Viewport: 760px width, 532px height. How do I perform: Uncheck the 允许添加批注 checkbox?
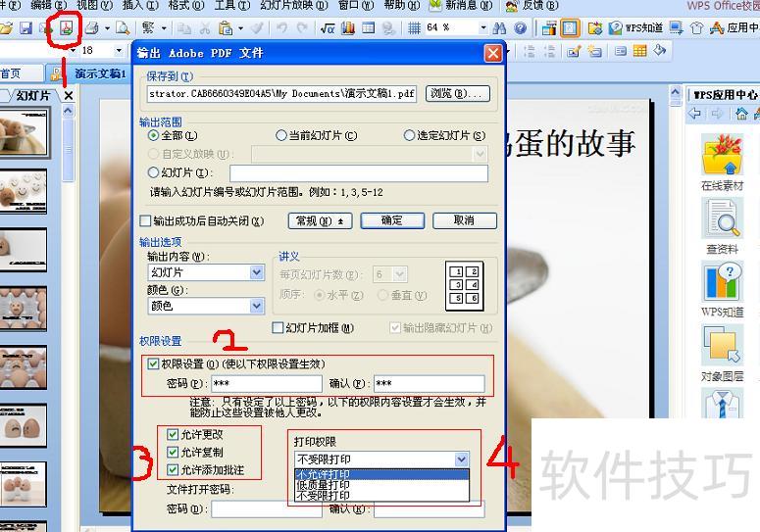(x=173, y=469)
